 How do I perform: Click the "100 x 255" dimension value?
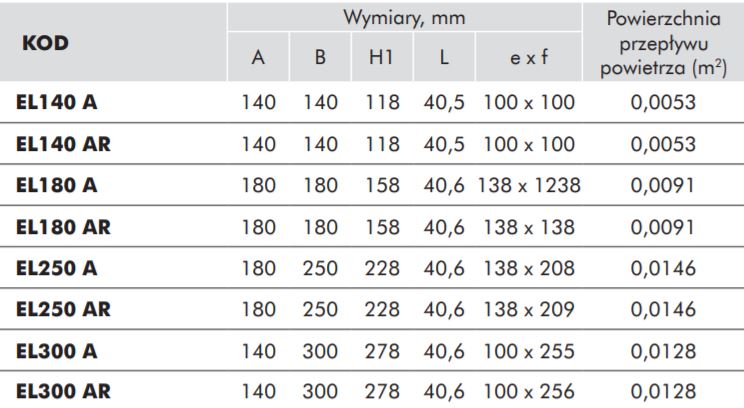529,350
